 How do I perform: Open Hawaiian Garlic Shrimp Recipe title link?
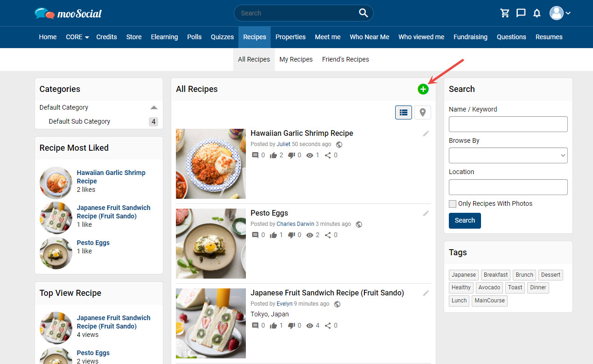[302, 133]
